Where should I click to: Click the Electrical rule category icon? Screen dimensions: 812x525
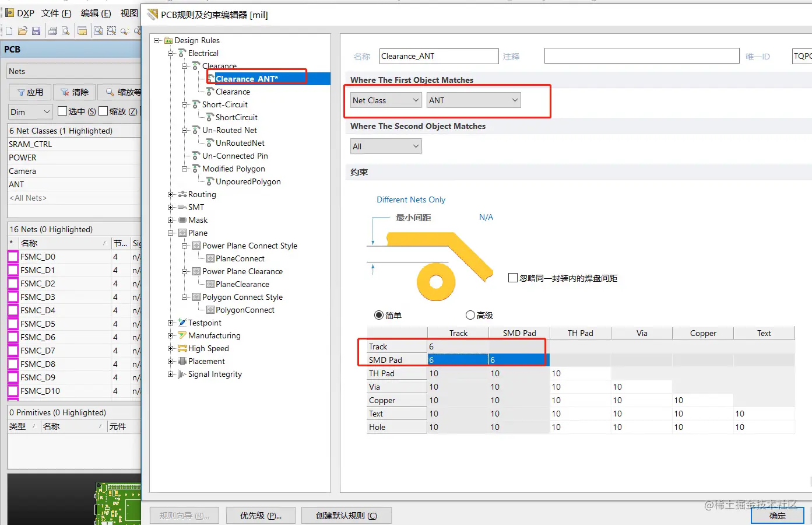(x=182, y=53)
